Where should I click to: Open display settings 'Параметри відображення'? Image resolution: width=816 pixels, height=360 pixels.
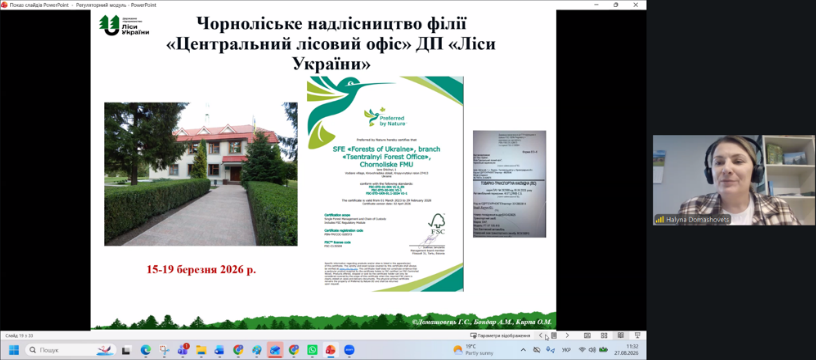pos(500,336)
